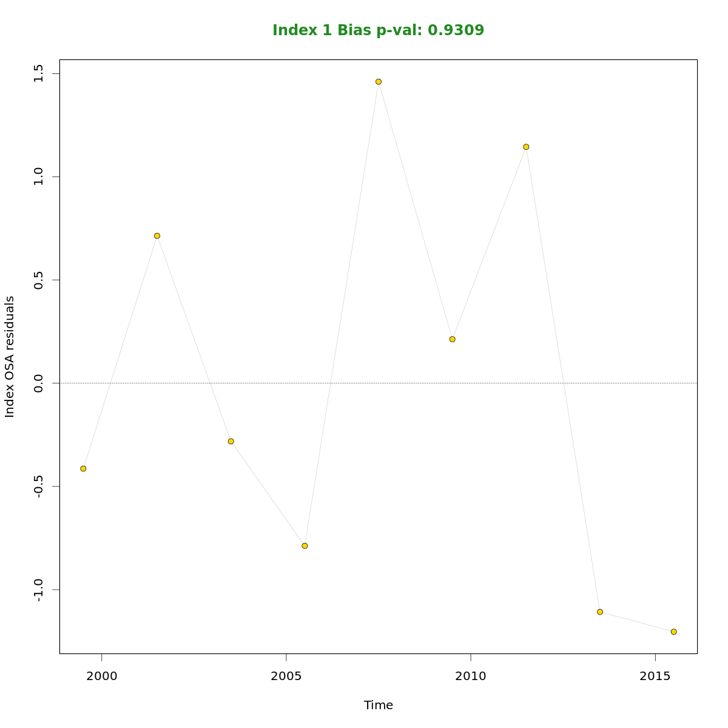Click the y-axis label 'Index OSA residuals'
The image size is (728, 728).
pyautogui.click(x=10, y=357)
